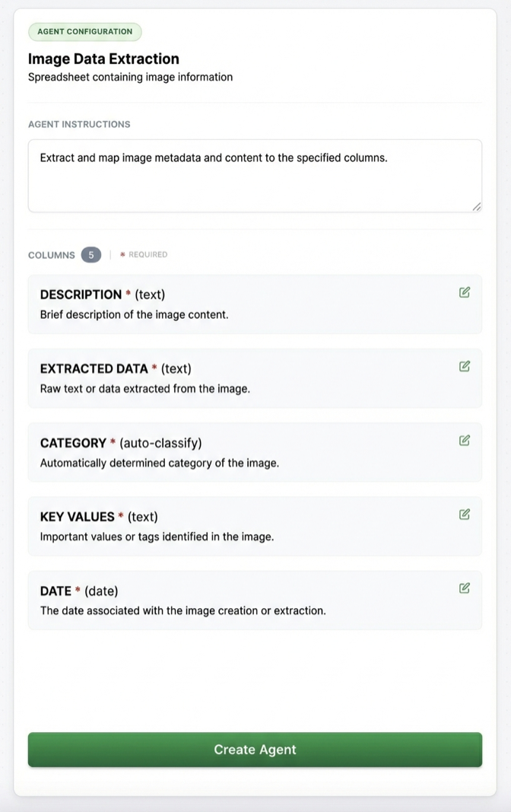The height and width of the screenshot is (812, 511).
Task: Click the spreadsheet description subtitle text
Action: click(130, 77)
